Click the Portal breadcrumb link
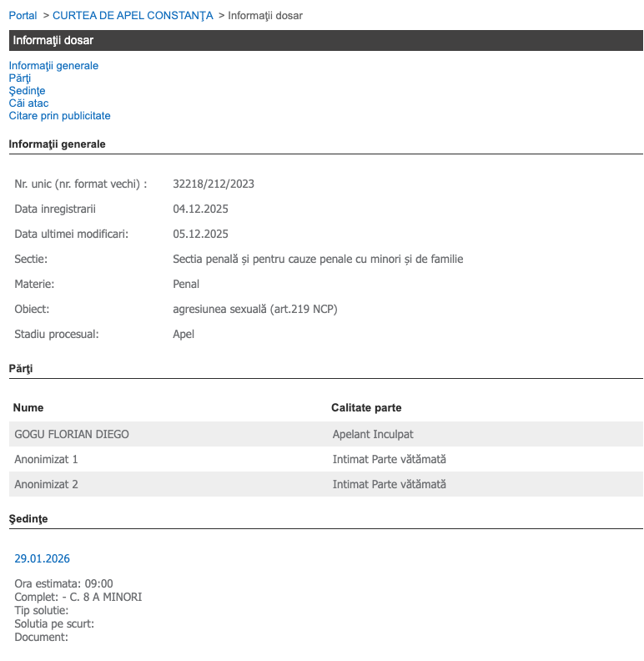Viewport: 644px width, 661px height. [x=23, y=15]
